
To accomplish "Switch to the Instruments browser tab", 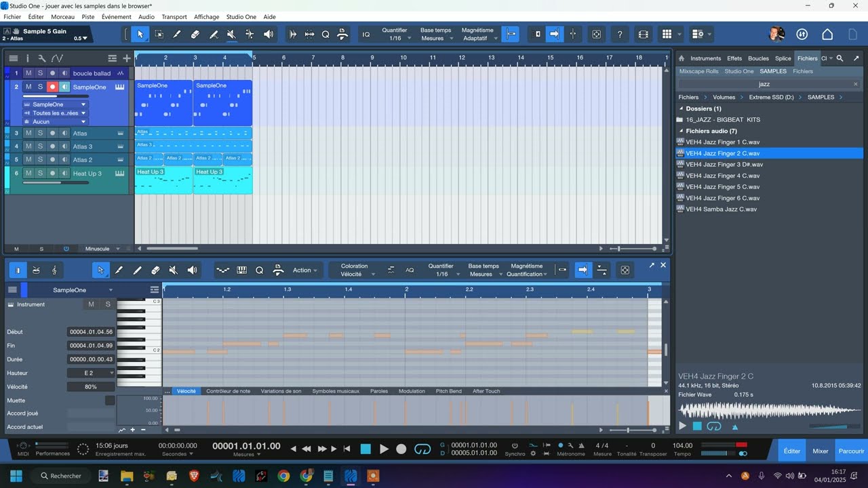I will coord(706,58).
